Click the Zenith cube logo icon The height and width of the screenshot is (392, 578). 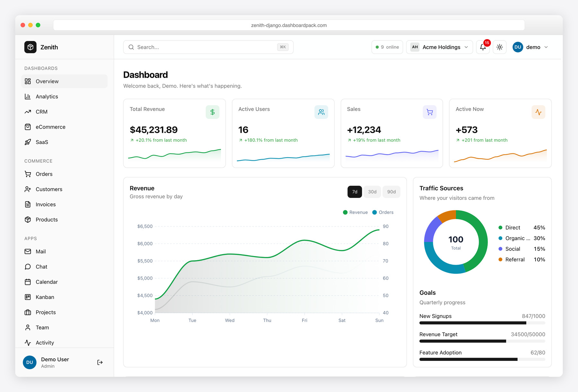30,47
